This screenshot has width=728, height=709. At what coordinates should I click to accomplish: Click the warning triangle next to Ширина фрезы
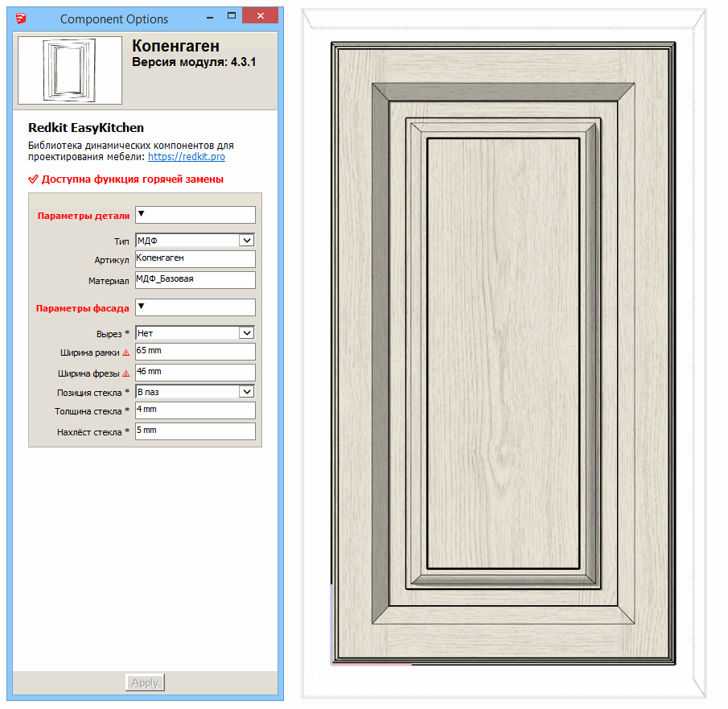(125, 373)
